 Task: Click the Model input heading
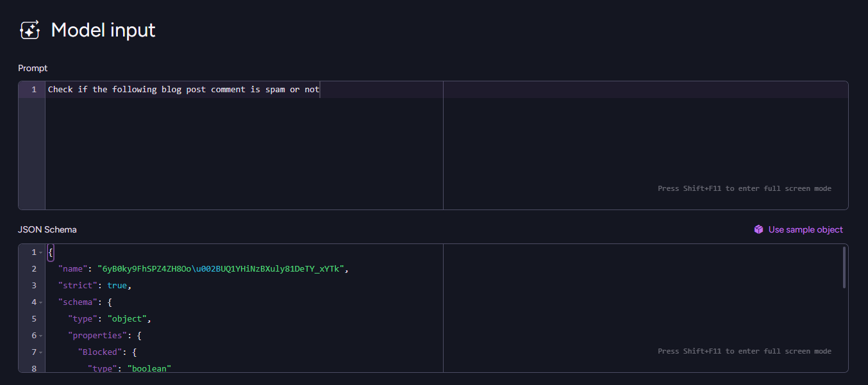[103, 30]
